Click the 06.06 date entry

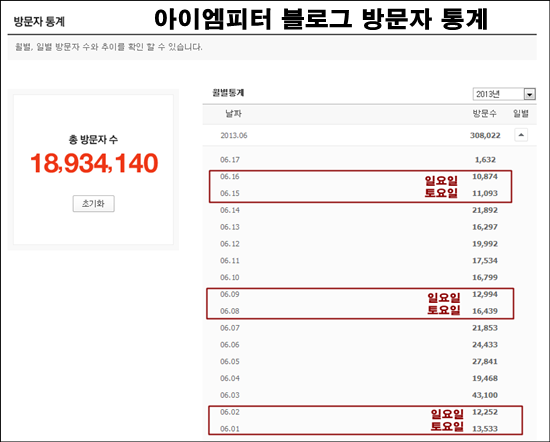tap(230, 345)
